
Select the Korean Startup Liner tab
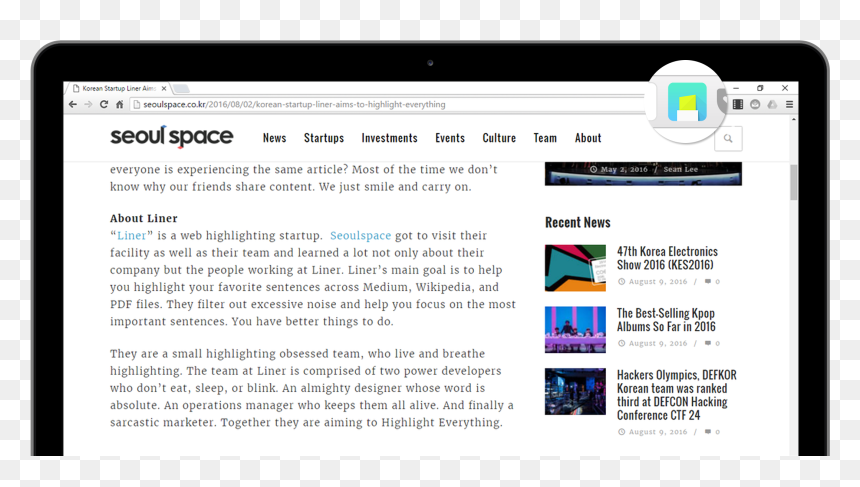click(x=118, y=88)
